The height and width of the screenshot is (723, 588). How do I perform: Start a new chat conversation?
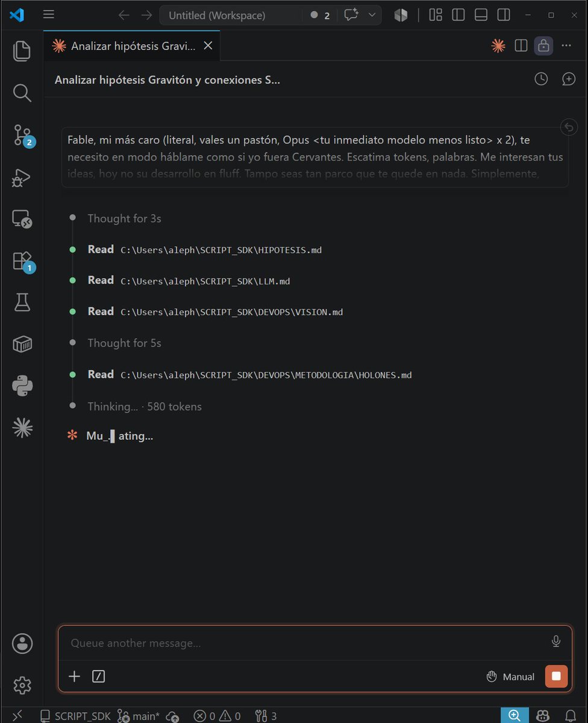pyautogui.click(x=569, y=79)
